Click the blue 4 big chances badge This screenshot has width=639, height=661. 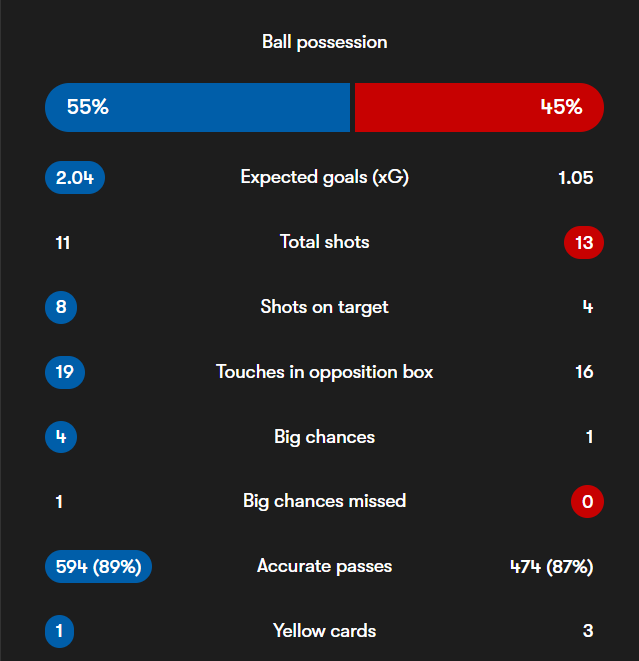pos(61,437)
